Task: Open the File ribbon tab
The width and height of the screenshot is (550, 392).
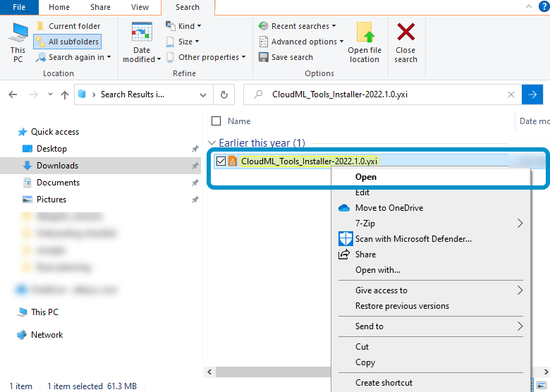Action: 19,7
